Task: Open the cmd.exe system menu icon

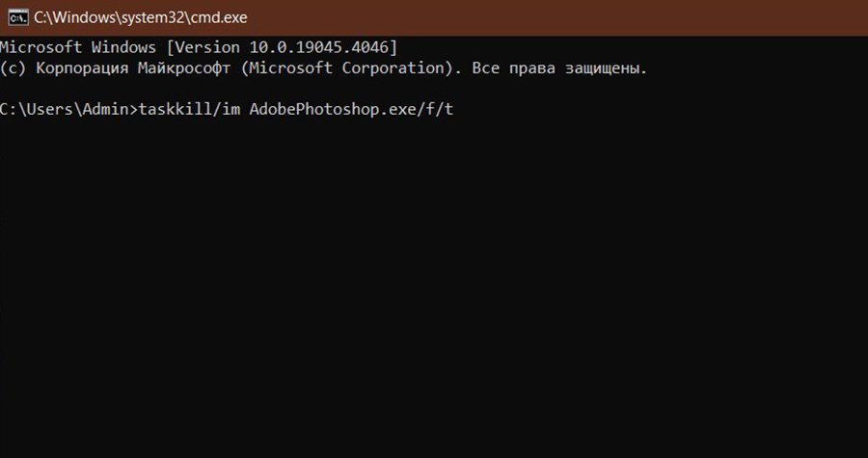Action: click(18, 17)
